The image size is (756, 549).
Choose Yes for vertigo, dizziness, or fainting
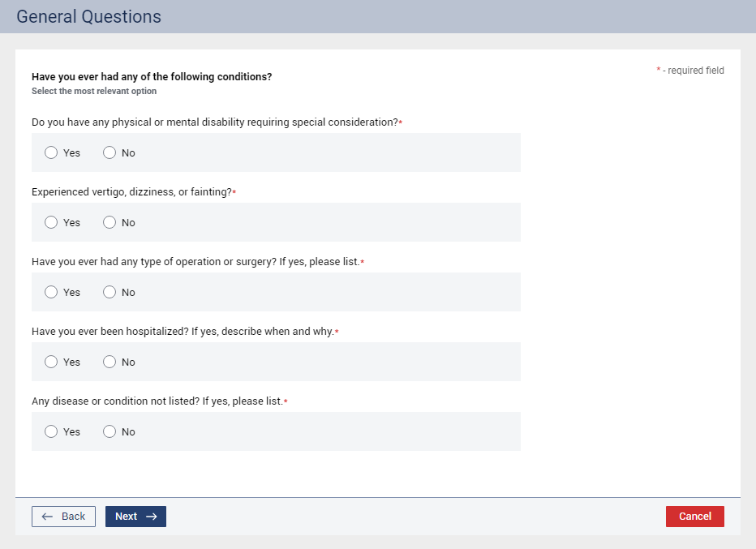click(51, 222)
